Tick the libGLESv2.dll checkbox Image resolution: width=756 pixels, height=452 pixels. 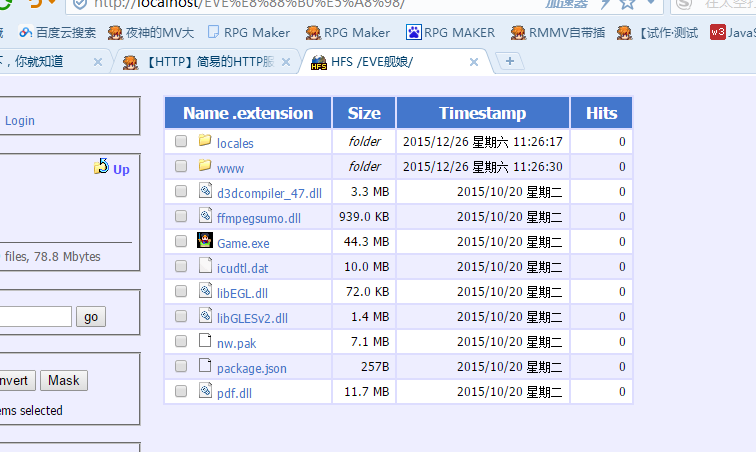(x=181, y=316)
